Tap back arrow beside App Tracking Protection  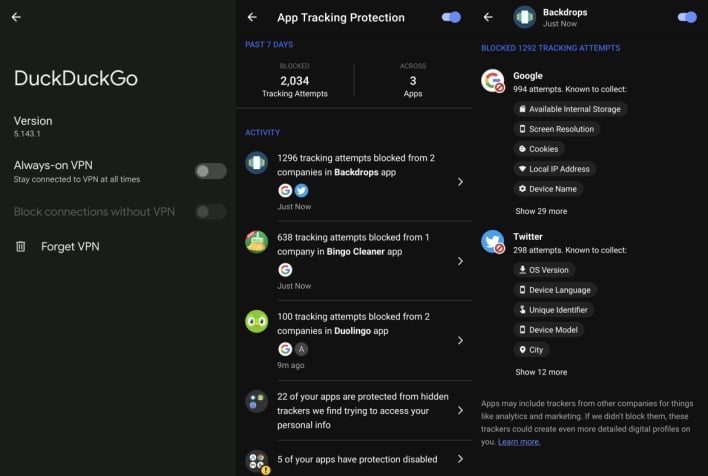click(x=252, y=17)
